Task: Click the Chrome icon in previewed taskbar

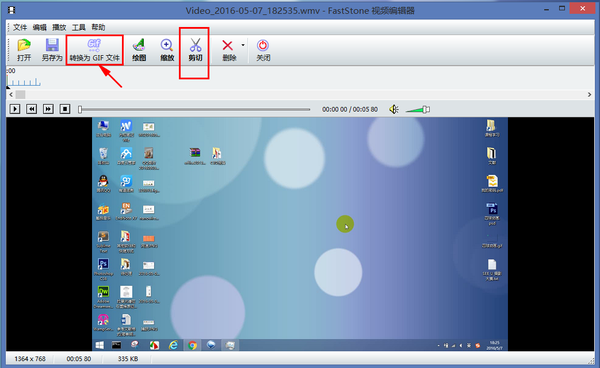Action: [192, 345]
